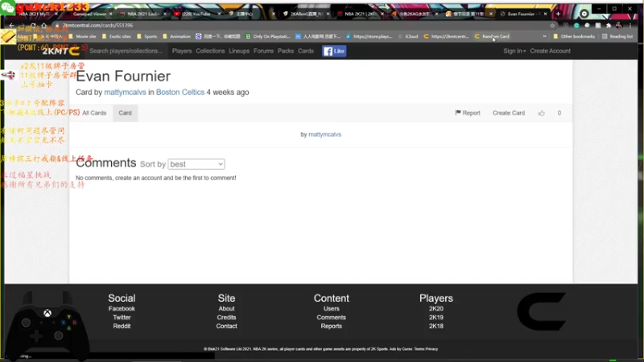Open the iCloud bookmark

pyautogui.click(x=408, y=36)
